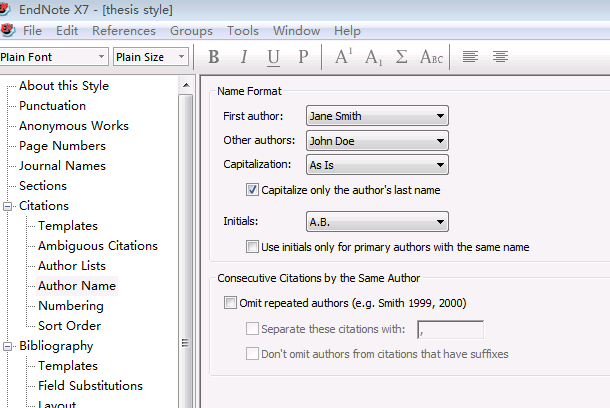Image resolution: width=610 pixels, height=408 pixels.
Task: Select Sort Order under Citations
Action: (x=70, y=326)
